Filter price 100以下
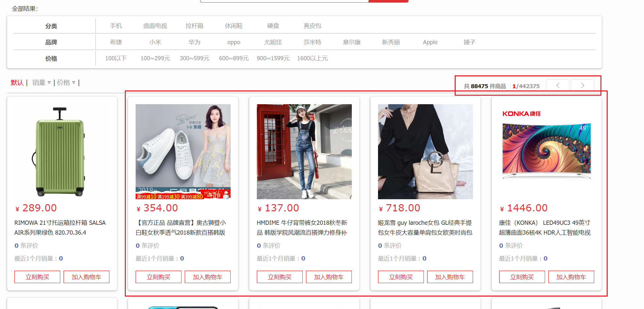This screenshot has width=644, height=309. click(x=116, y=58)
